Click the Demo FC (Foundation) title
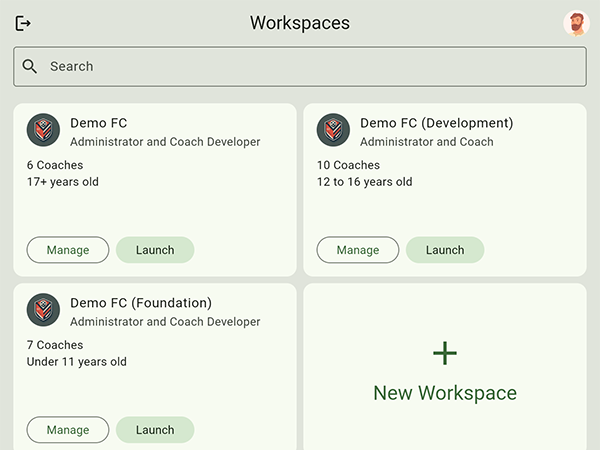This screenshot has width=600, height=450. [141, 303]
